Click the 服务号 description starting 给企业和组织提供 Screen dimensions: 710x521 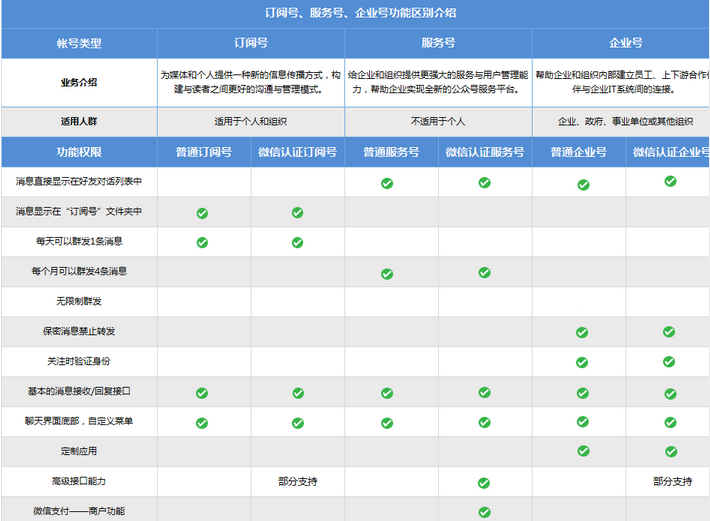(x=438, y=82)
